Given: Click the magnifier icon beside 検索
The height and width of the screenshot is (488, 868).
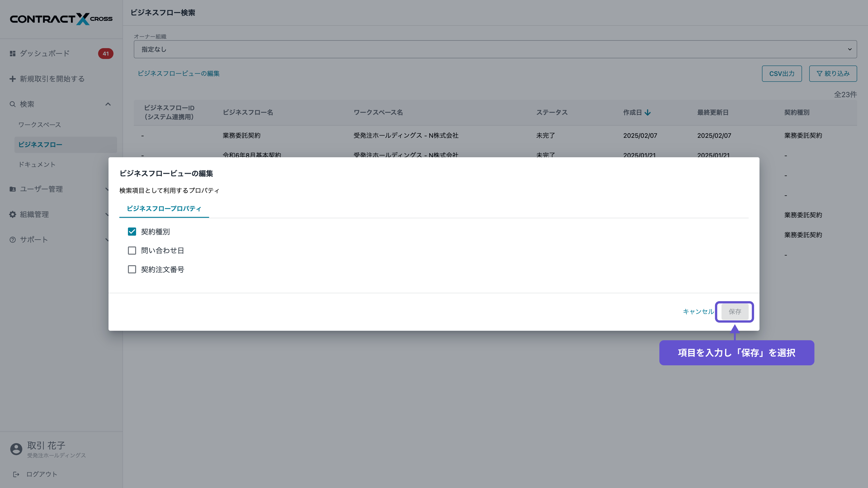Looking at the screenshot, I should pyautogui.click(x=12, y=104).
